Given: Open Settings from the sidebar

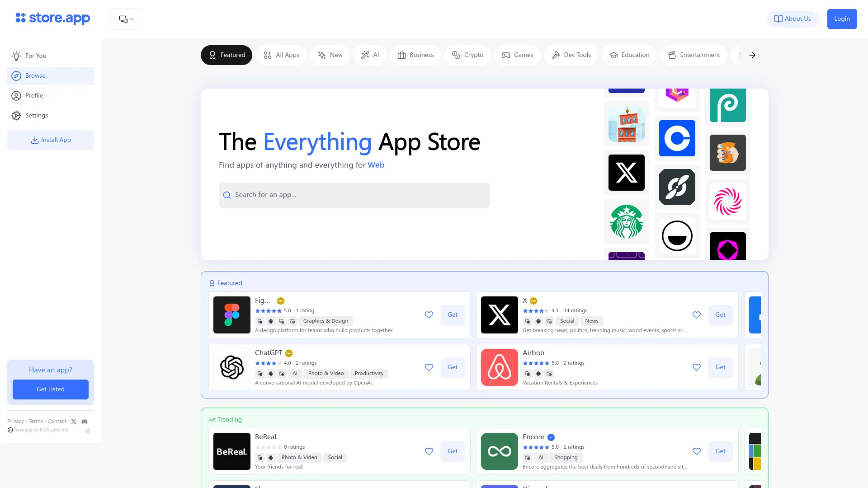Looking at the screenshot, I should [51, 116].
